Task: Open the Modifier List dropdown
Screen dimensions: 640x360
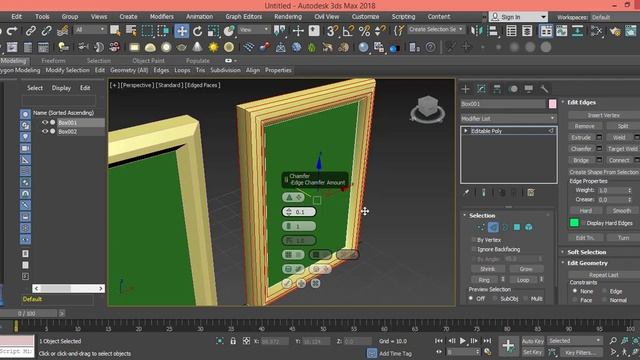Action: 509,118
